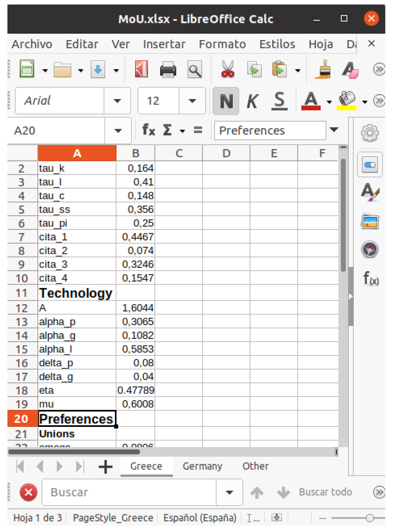Export the document as PDF
393x532 pixels.
click(x=141, y=69)
